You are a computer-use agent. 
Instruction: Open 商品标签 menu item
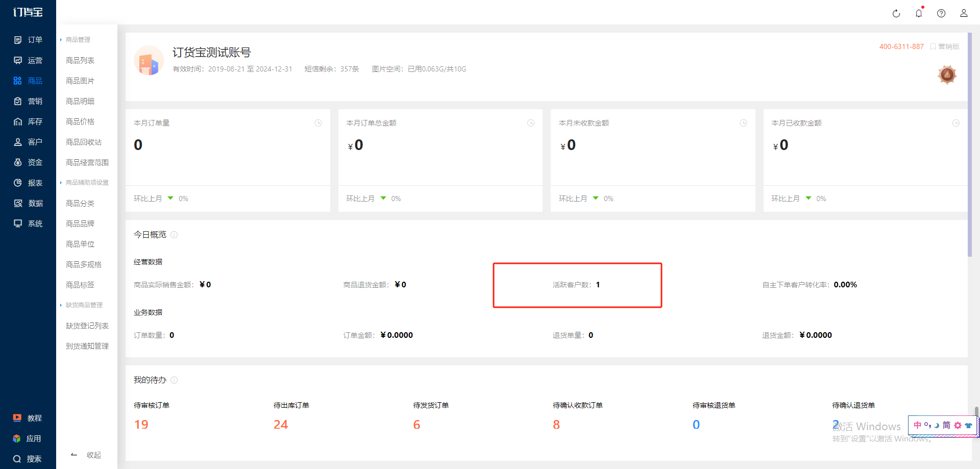click(x=80, y=285)
